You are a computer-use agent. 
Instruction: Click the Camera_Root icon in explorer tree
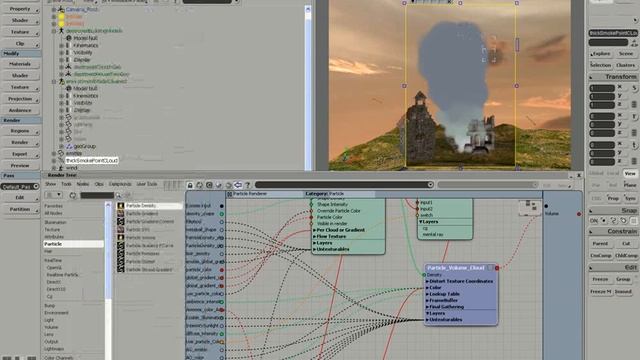(x=61, y=9)
